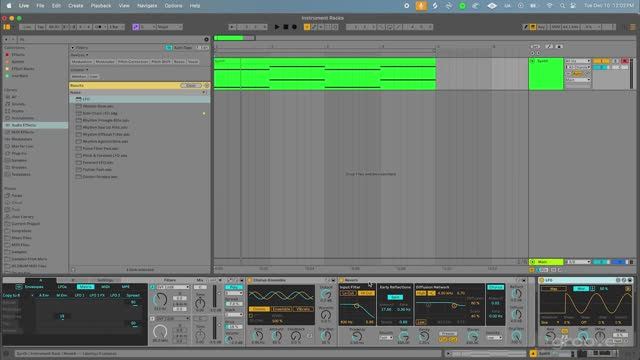This screenshot has width=640, height=360.
Task: Open the Name column sort dropdown
Action: pos(204,93)
